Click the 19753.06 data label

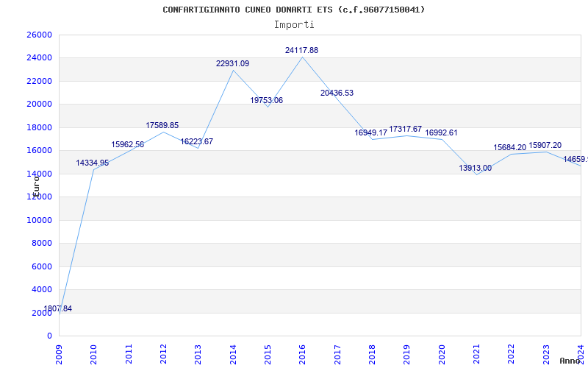coord(267,100)
